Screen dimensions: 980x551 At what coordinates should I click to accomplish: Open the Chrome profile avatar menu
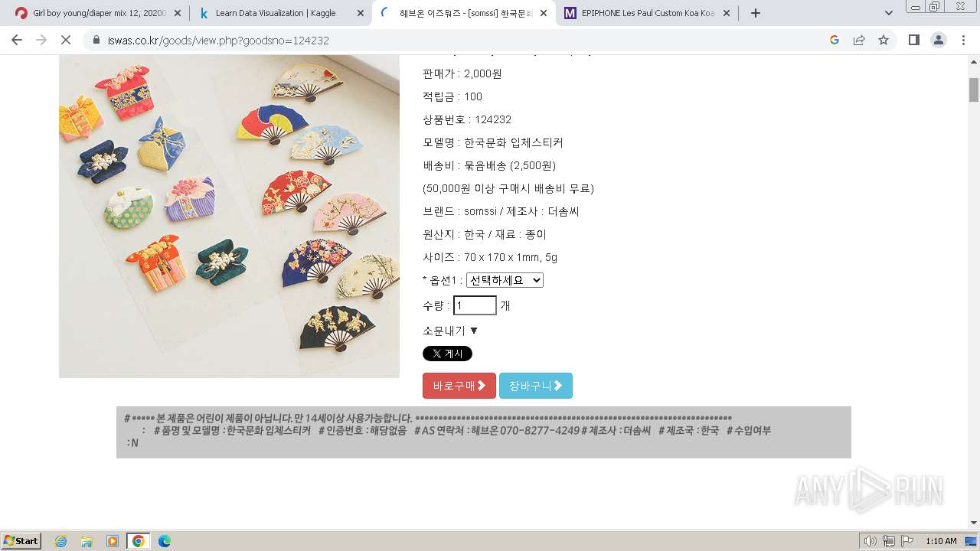939,40
